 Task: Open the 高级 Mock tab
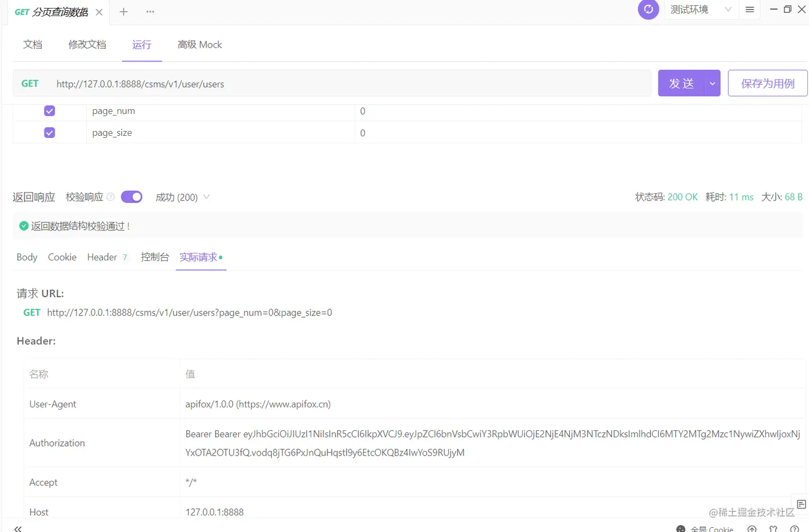200,44
